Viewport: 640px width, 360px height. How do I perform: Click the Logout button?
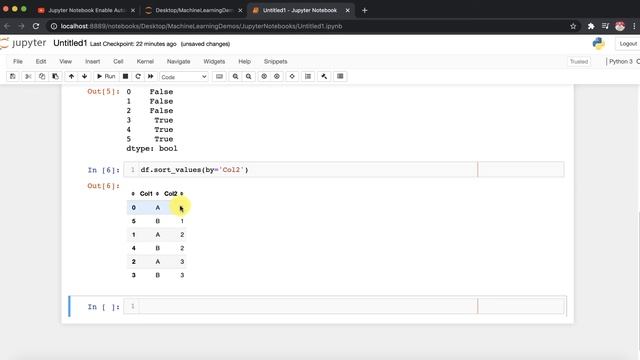pos(628,44)
